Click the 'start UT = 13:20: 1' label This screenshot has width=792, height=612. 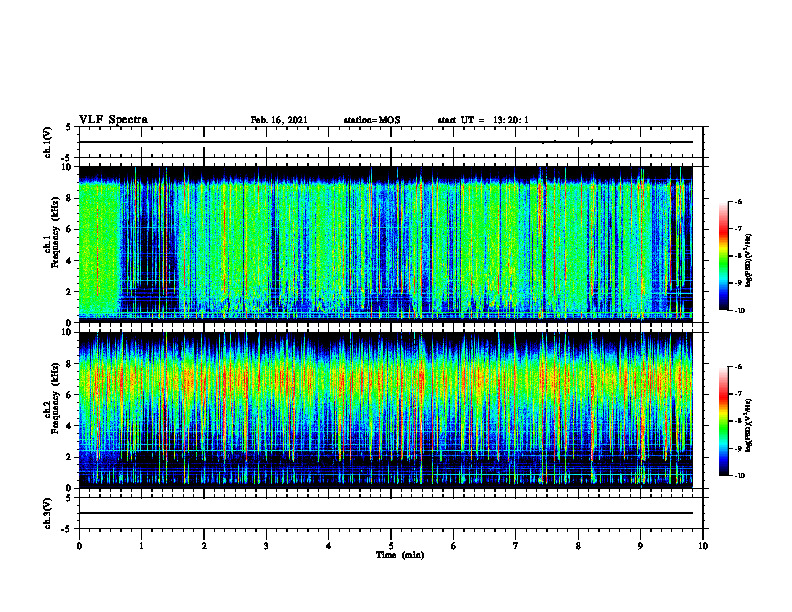tap(483, 120)
